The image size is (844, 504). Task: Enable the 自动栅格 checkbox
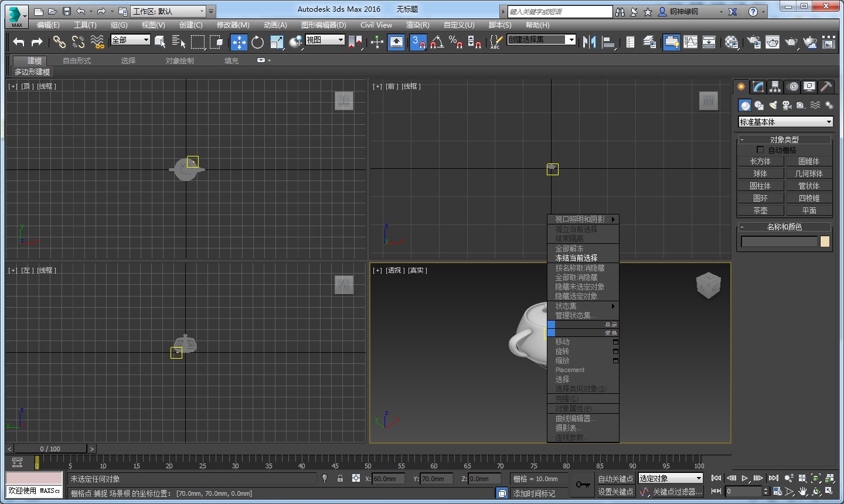tap(760, 150)
